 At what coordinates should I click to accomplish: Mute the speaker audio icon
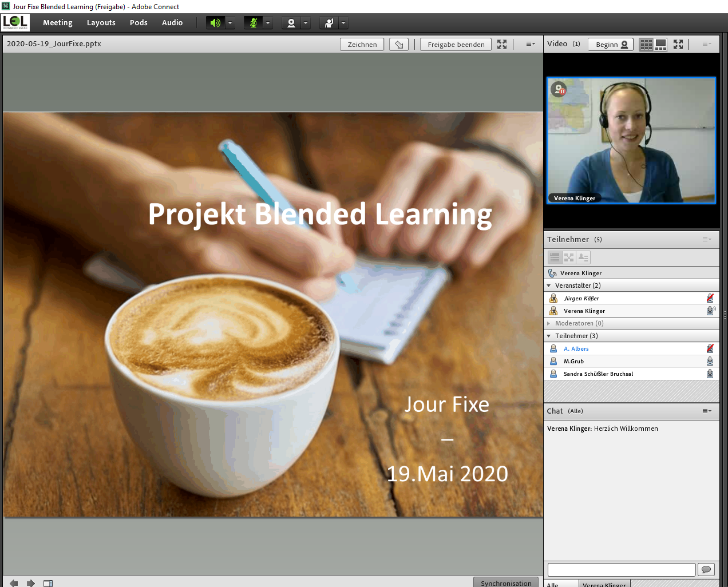(216, 23)
